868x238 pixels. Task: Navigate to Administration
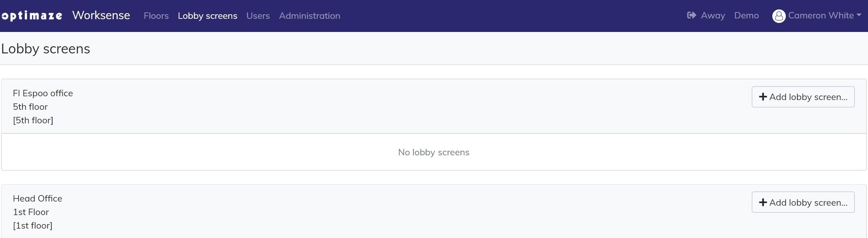(x=310, y=16)
